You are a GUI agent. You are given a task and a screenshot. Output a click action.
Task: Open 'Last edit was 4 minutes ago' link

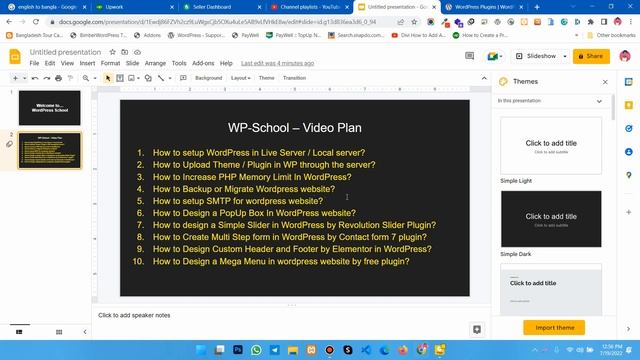coord(278,63)
